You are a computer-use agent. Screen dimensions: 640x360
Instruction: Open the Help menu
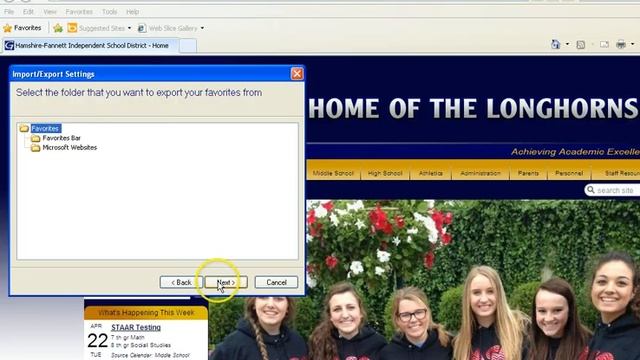[133, 12]
